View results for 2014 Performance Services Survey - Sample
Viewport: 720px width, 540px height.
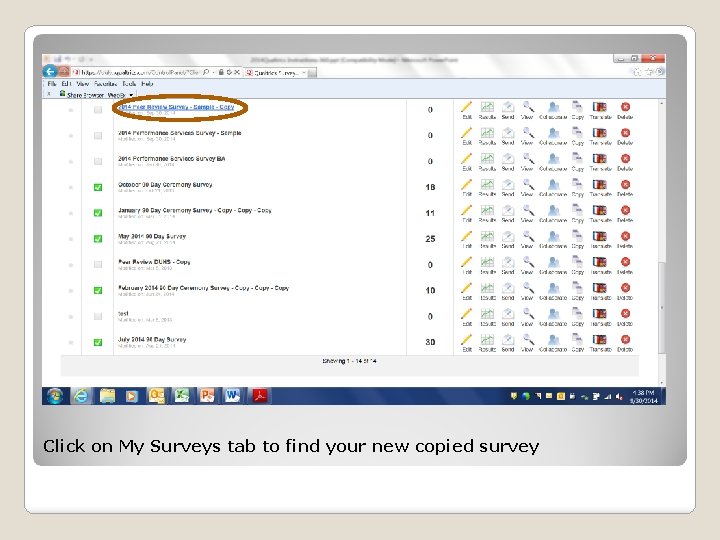(x=487, y=136)
